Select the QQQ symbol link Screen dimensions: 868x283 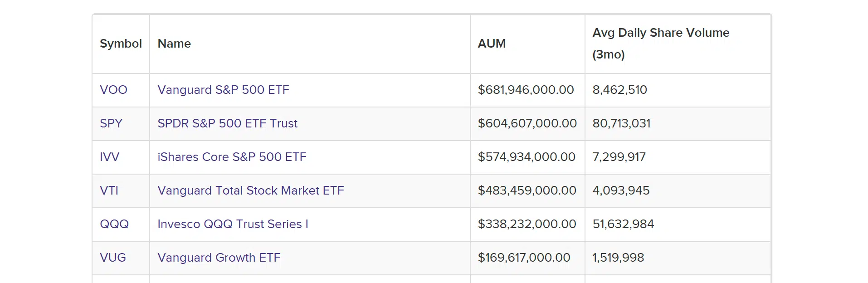point(114,224)
